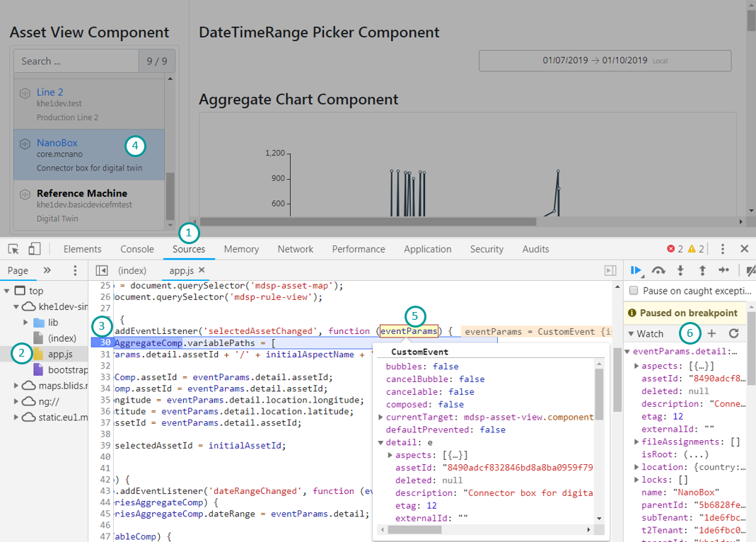
Task: Step out of current function
Action: tap(702, 270)
